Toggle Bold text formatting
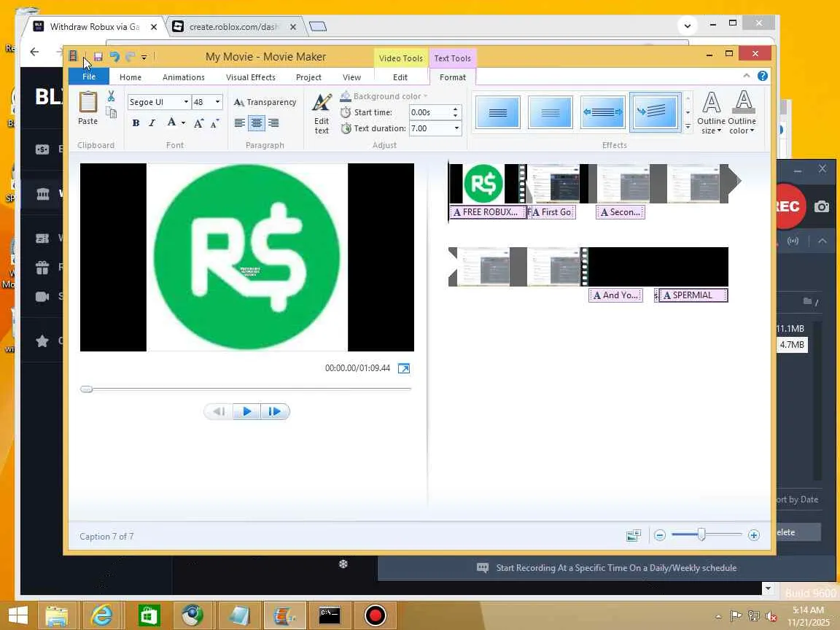The height and width of the screenshot is (630, 840). coord(136,123)
